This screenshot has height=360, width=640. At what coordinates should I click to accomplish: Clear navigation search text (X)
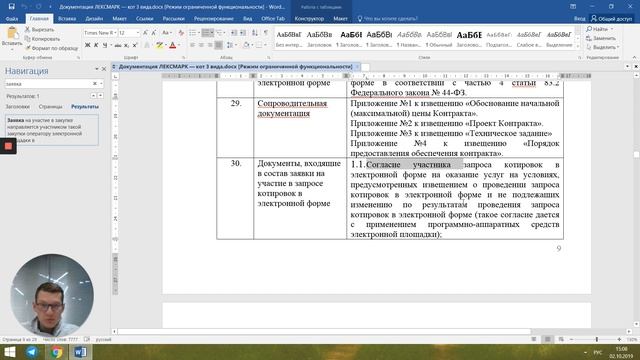95,84
